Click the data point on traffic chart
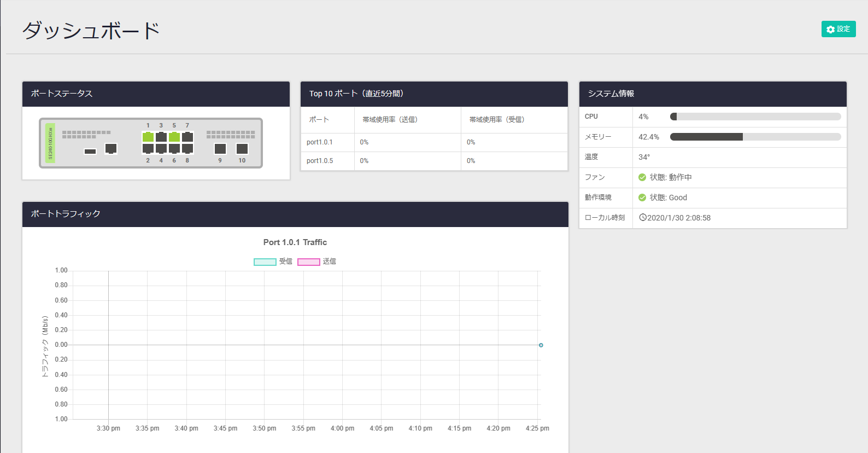This screenshot has width=868, height=453. coord(541,345)
